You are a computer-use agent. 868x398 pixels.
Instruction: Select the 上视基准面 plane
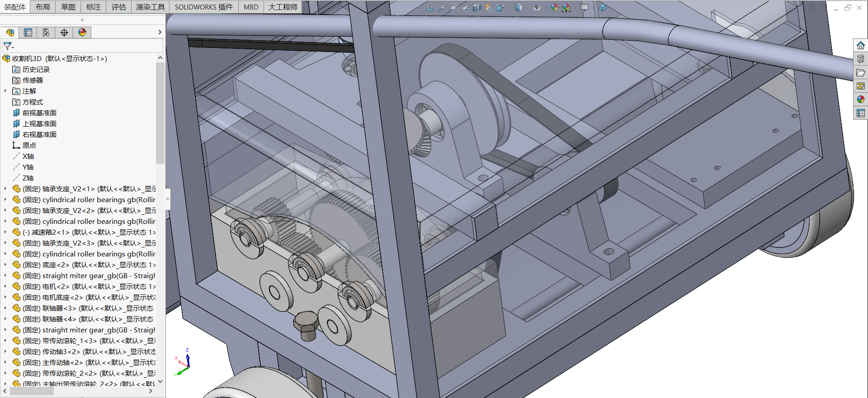34,123
